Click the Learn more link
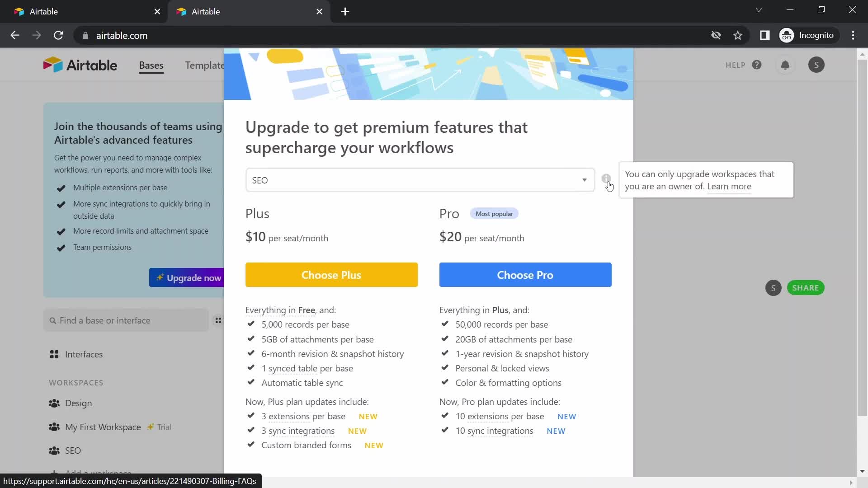868x488 pixels. (x=728, y=186)
